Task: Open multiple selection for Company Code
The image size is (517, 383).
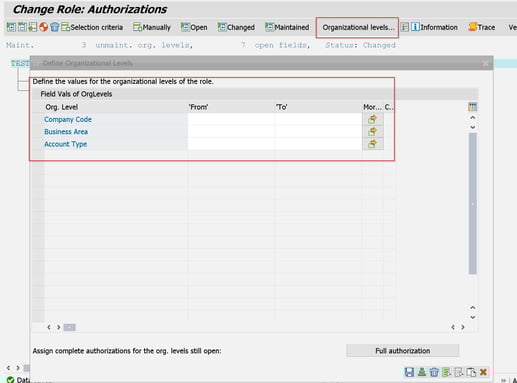Action: tap(372, 119)
